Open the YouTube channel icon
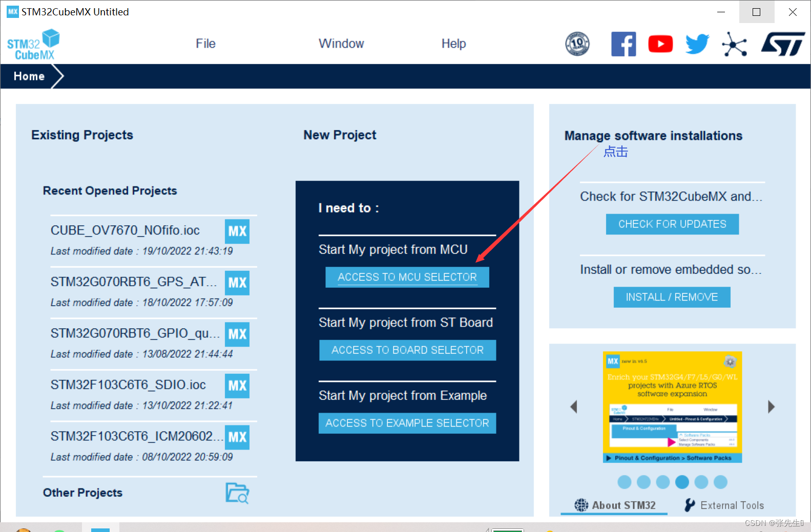 [660, 44]
